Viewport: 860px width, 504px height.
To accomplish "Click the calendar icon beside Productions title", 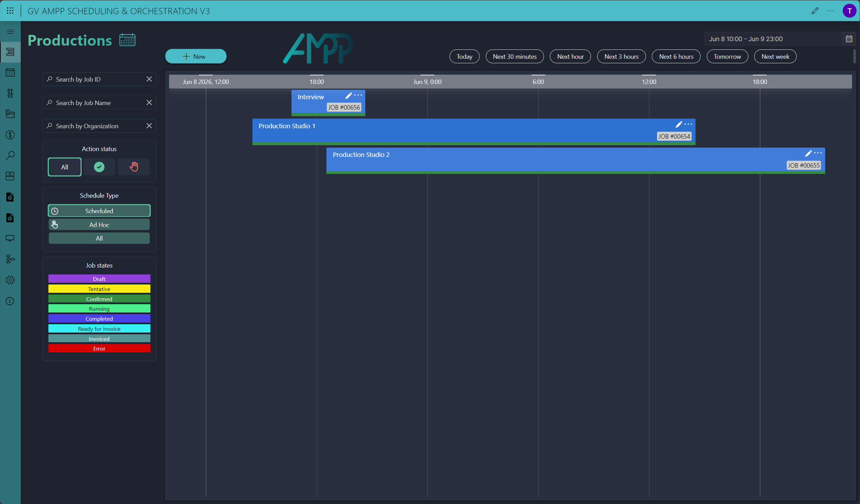I will 127,40.
